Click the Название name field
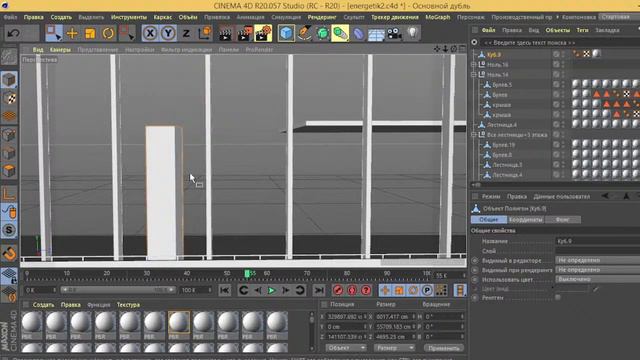The width and height of the screenshot is (640, 360). click(x=597, y=241)
